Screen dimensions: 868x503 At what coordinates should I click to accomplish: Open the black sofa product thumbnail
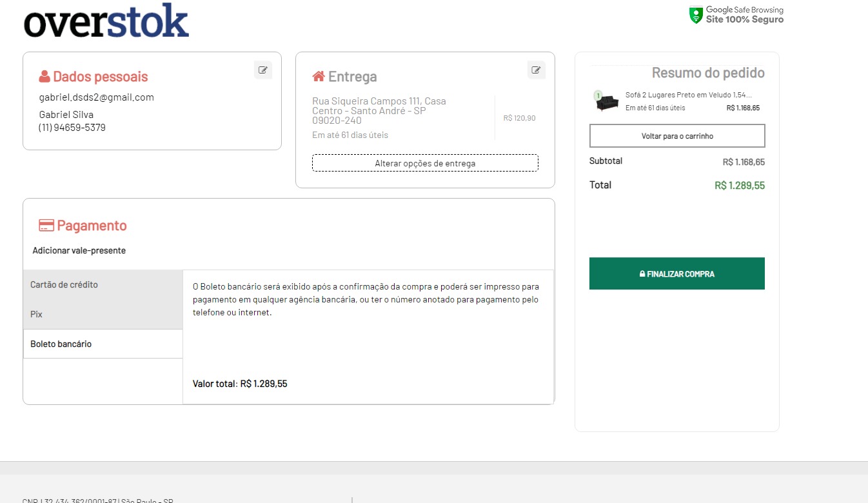[x=607, y=102]
